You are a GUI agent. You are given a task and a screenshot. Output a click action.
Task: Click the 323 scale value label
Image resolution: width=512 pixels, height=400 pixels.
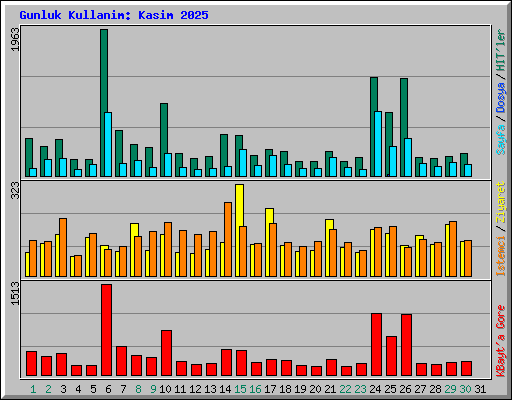point(15,190)
